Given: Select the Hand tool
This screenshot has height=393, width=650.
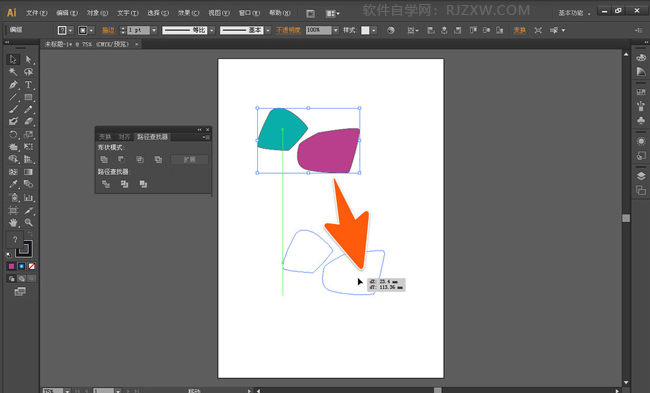Looking at the screenshot, I should [13, 223].
